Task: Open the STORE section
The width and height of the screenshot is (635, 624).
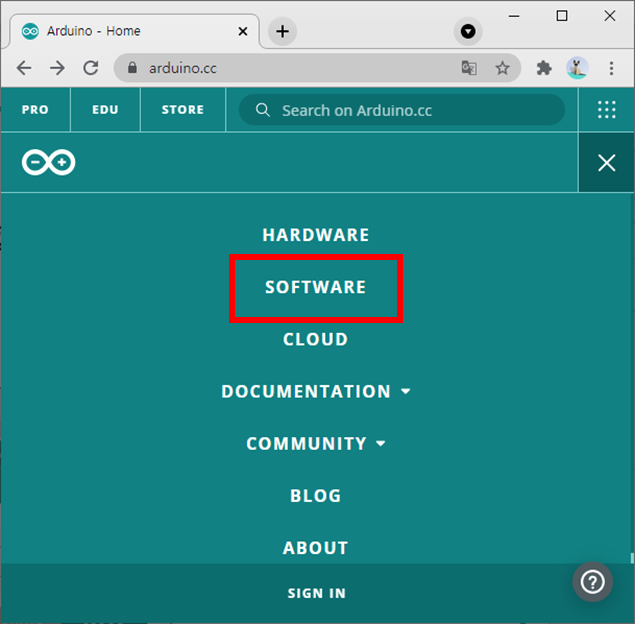Action: click(x=183, y=110)
